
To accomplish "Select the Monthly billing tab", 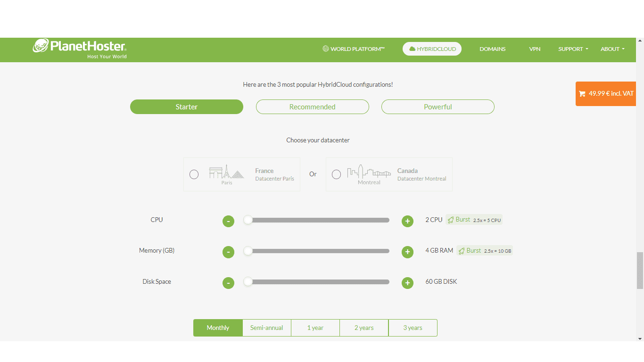I will (x=218, y=328).
